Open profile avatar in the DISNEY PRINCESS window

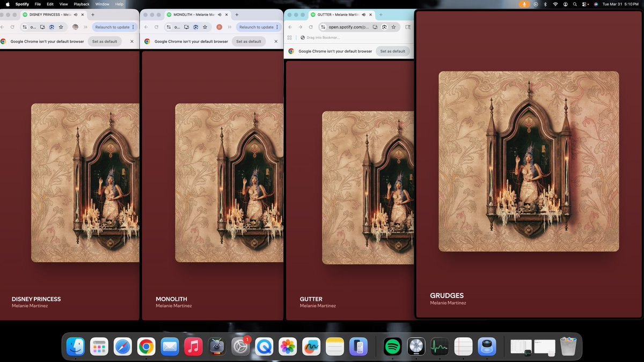(75, 27)
